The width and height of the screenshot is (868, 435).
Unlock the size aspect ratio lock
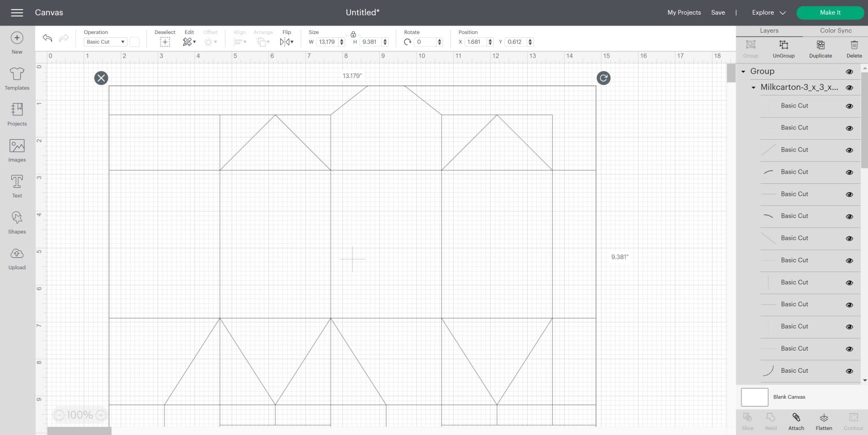(x=353, y=34)
